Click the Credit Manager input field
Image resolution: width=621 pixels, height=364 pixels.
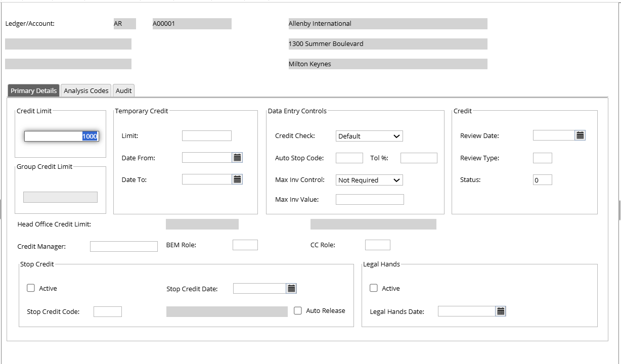124,246
